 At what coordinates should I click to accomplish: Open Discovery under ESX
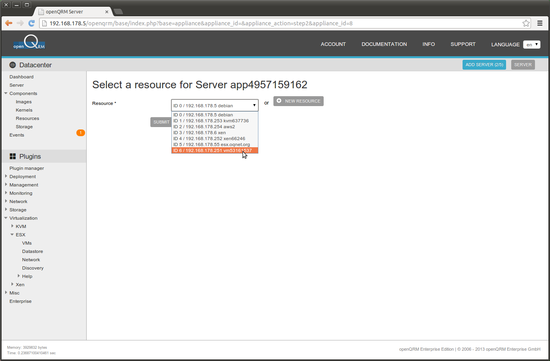[33, 268]
